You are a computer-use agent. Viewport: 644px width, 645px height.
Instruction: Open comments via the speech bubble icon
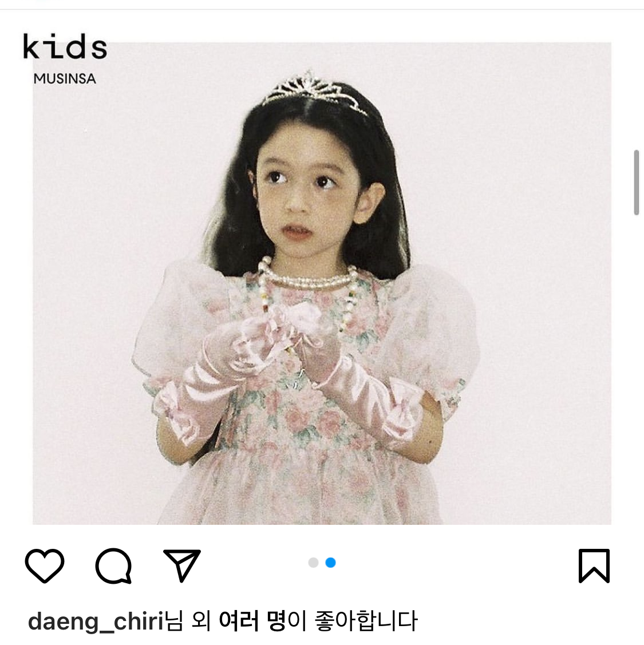click(113, 565)
